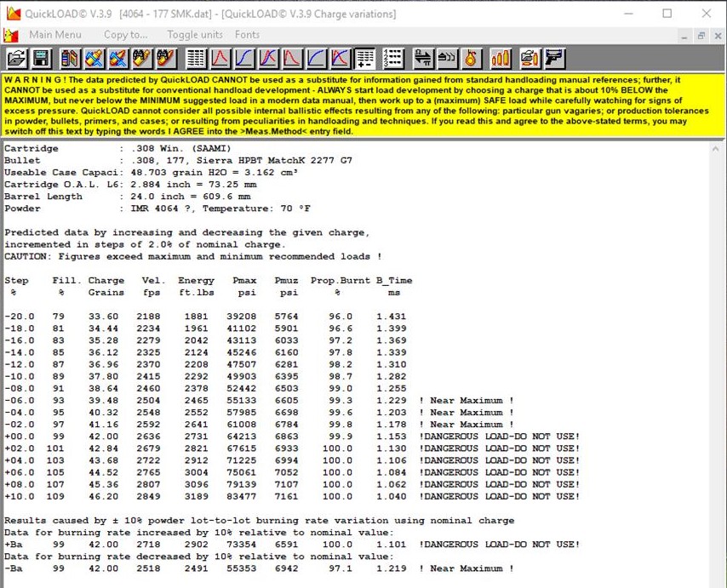Click Pmuz '6281' in the -12.0 row
Image resolution: width=727 pixels, height=588 pixels.
tap(286, 365)
